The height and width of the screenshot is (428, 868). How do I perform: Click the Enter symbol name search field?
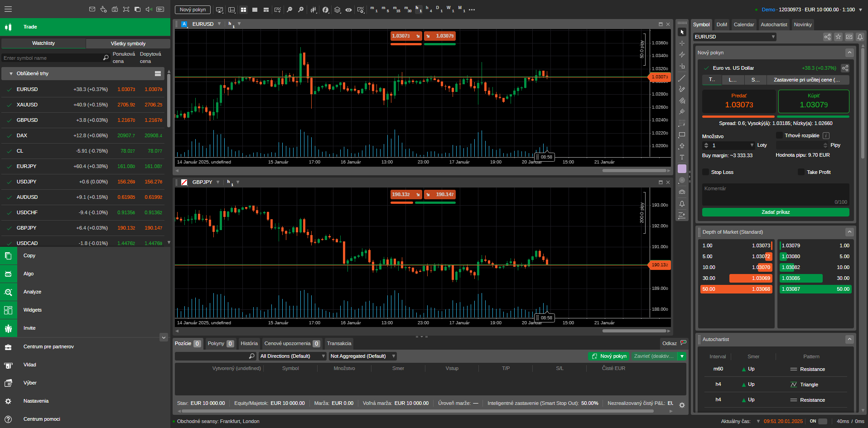point(52,58)
